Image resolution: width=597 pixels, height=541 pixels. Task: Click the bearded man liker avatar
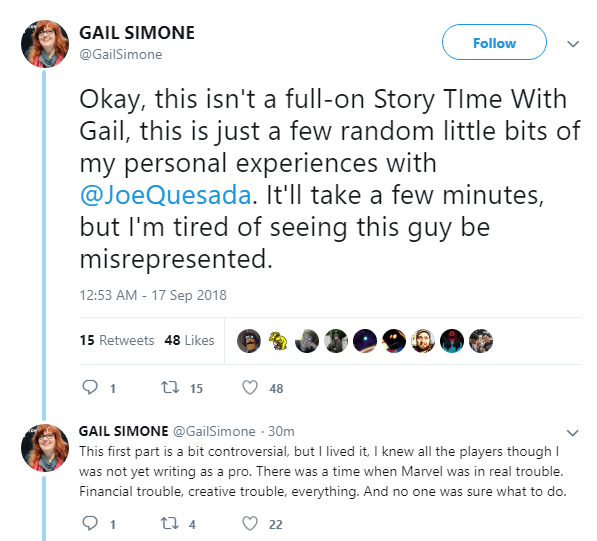coord(423,341)
